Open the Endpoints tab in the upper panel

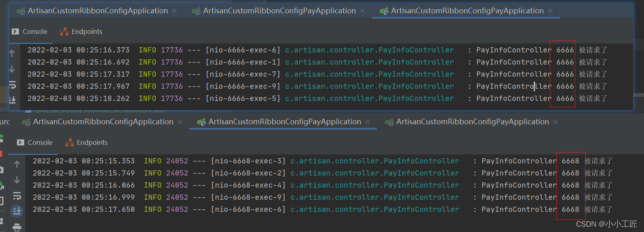(x=81, y=31)
